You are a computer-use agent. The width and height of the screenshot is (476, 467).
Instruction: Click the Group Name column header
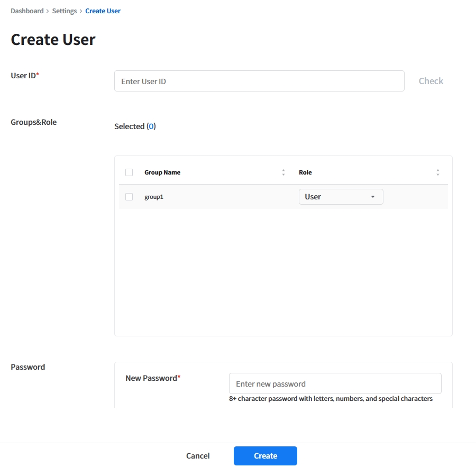(x=162, y=172)
